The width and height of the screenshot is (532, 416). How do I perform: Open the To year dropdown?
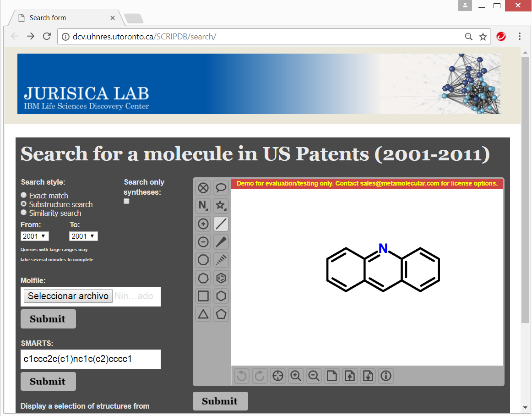pos(83,236)
